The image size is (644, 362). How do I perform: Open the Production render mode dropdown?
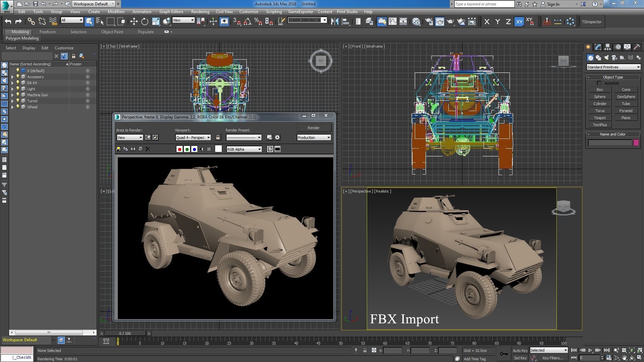(314, 138)
